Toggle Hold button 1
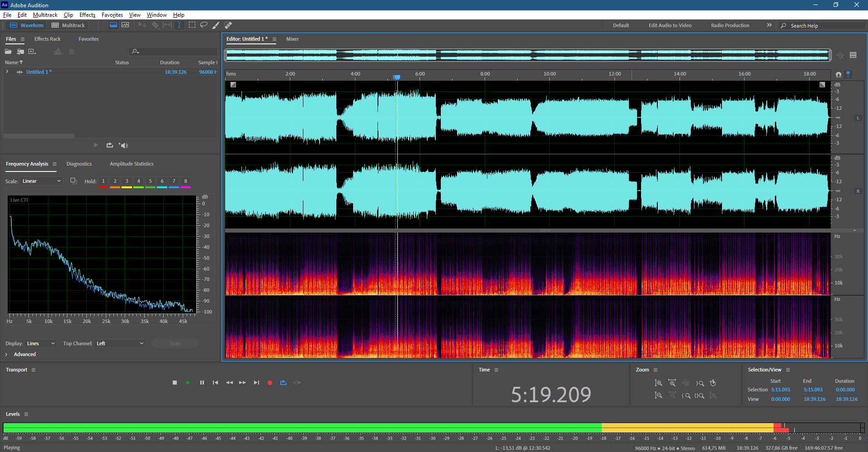 tap(103, 181)
